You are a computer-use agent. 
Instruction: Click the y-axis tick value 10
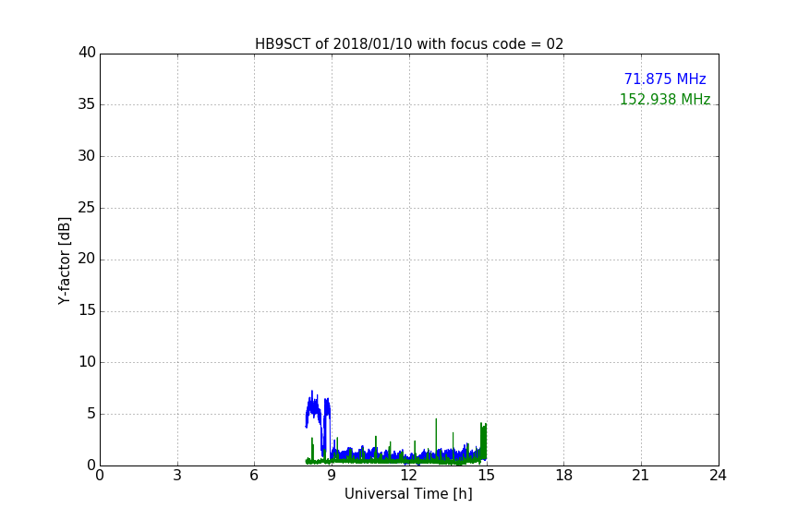point(87,362)
